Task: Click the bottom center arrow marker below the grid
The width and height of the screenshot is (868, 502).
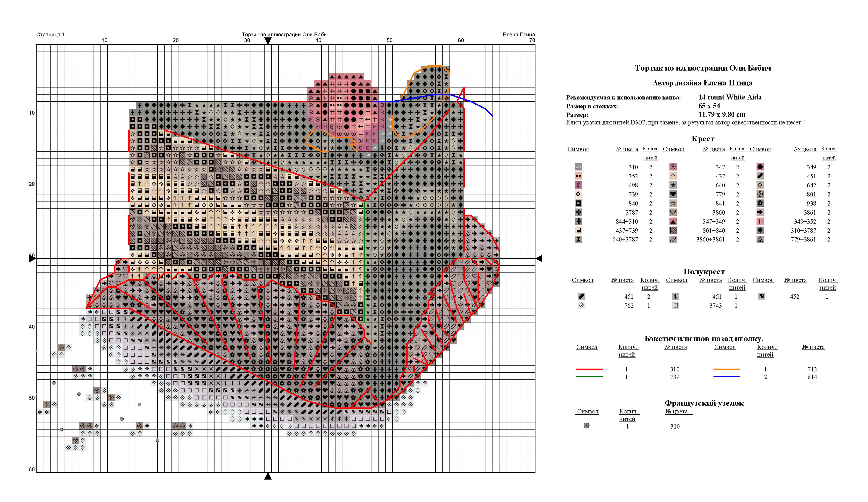Action: pyautogui.click(x=268, y=476)
